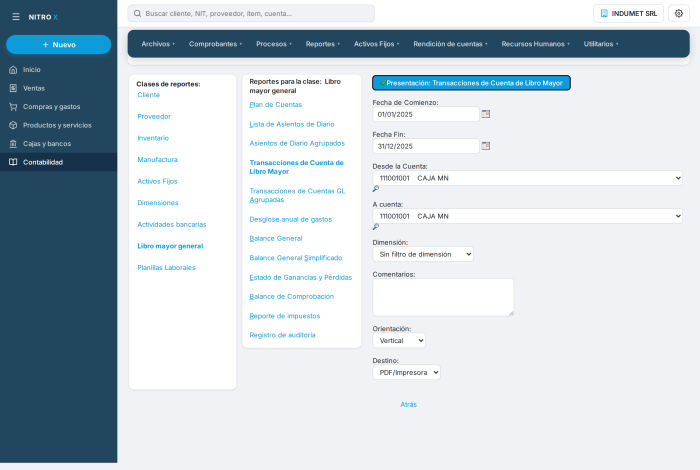Expand the Reportes menu
700x470 pixels.
323,44
